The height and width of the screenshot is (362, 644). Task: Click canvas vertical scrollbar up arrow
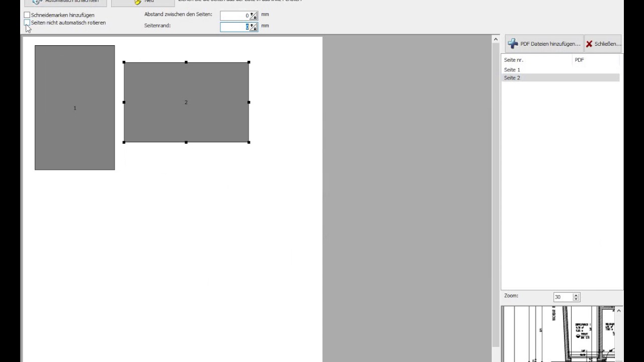[496, 39]
